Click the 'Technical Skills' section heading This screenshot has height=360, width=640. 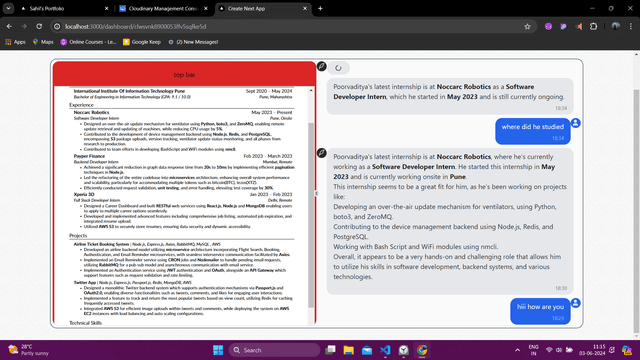[x=85, y=323]
